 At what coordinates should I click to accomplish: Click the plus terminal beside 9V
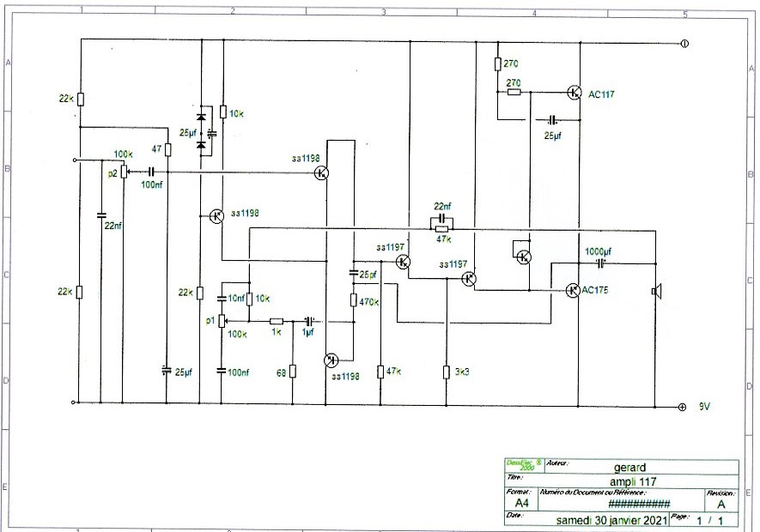tap(682, 407)
